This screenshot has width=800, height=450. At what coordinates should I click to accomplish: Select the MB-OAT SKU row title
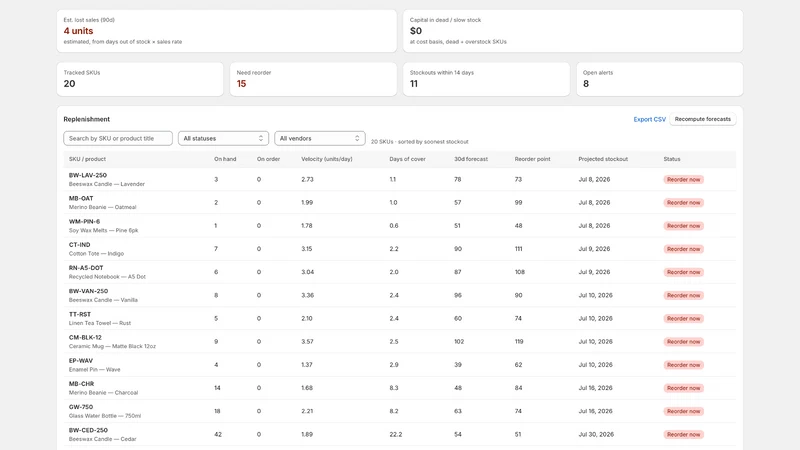point(81,198)
